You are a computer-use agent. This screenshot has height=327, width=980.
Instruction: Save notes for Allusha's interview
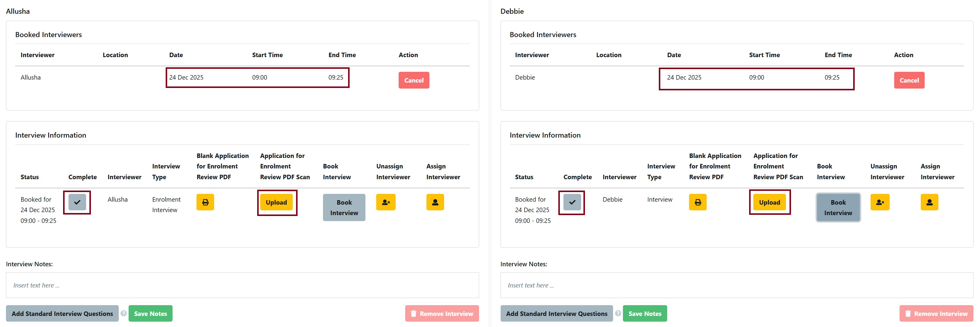[x=150, y=314]
